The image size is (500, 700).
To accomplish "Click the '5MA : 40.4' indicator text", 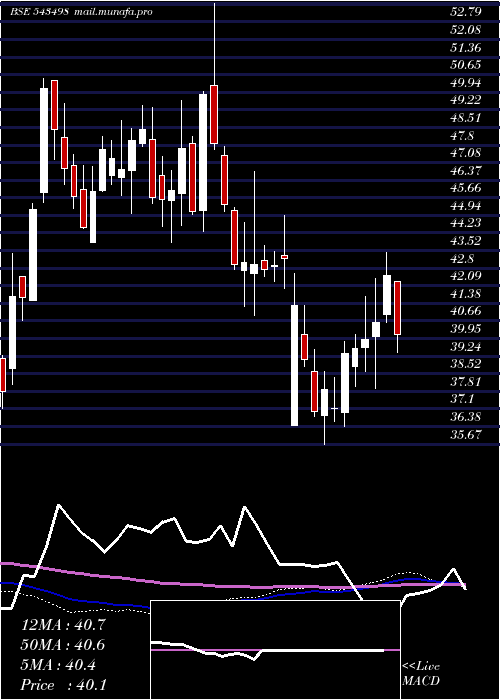I will [58, 665].
